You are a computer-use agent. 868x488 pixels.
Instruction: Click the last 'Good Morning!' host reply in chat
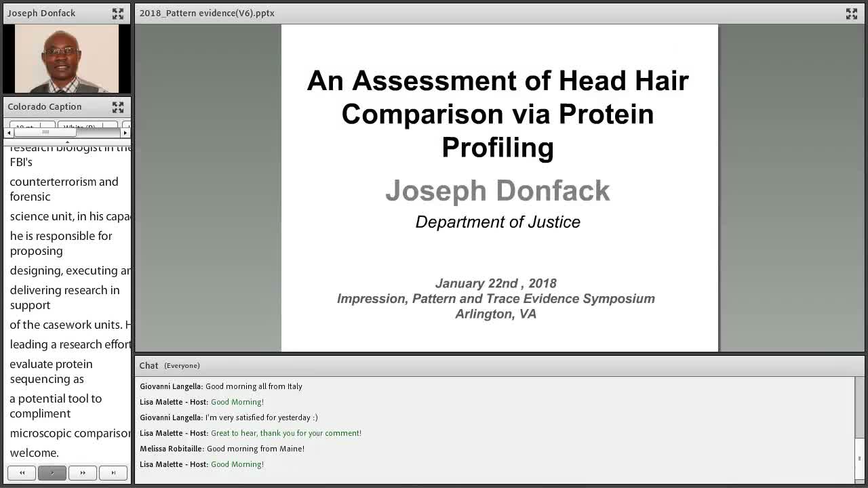(237, 464)
